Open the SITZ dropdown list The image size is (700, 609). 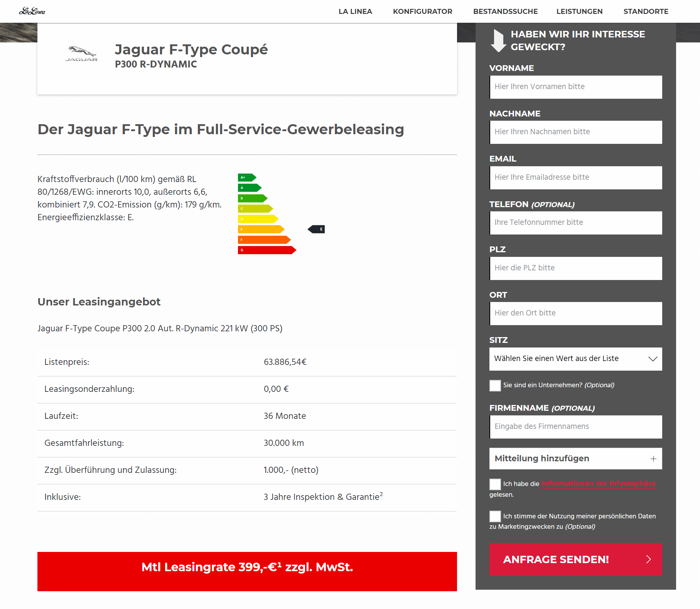pyautogui.click(x=576, y=359)
